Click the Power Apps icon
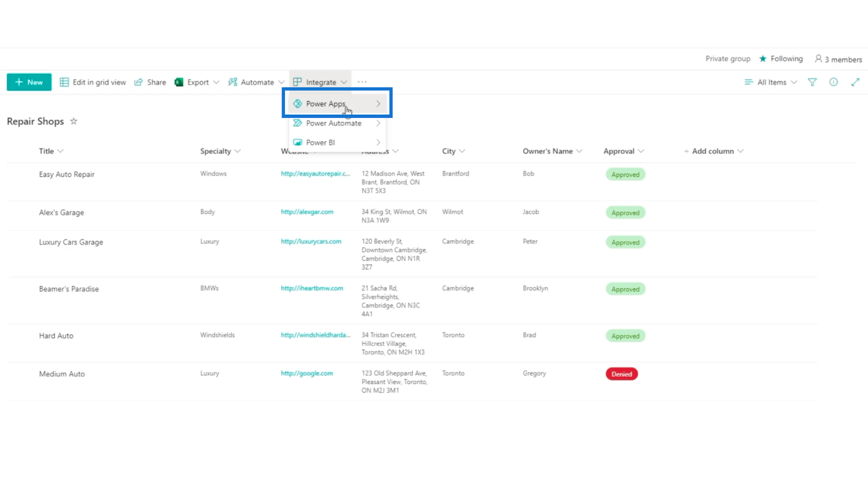Viewport: 868px width, 487px height. (x=297, y=104)
